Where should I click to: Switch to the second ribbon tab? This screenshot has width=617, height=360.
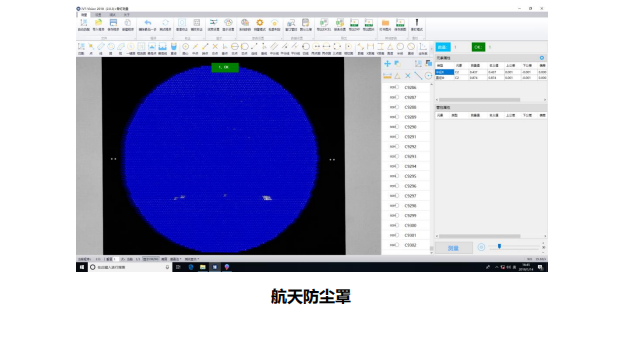98,15
